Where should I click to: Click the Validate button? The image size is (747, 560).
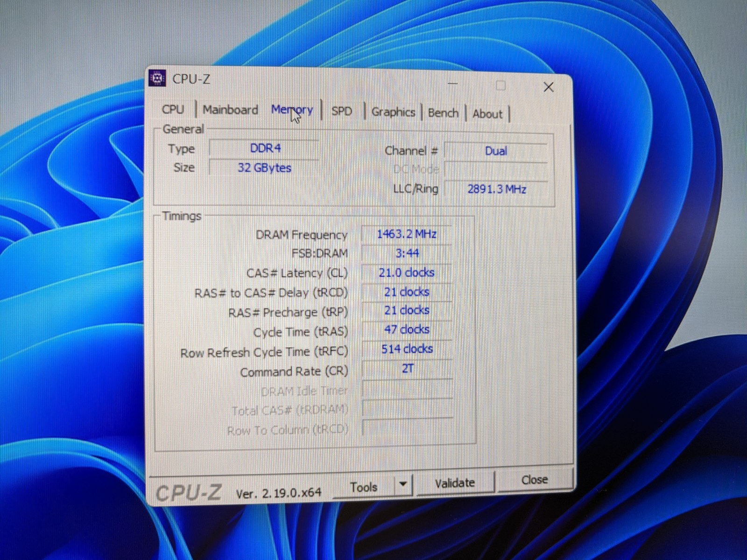pos(455,483)
